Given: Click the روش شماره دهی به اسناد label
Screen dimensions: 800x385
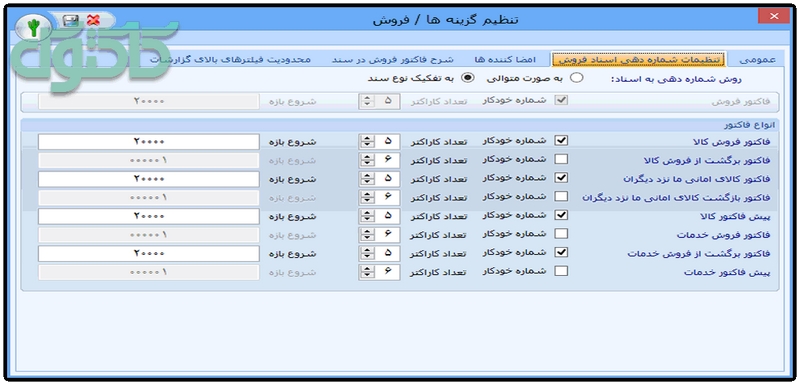Looking at the screenshot, I should coord(677,79).
